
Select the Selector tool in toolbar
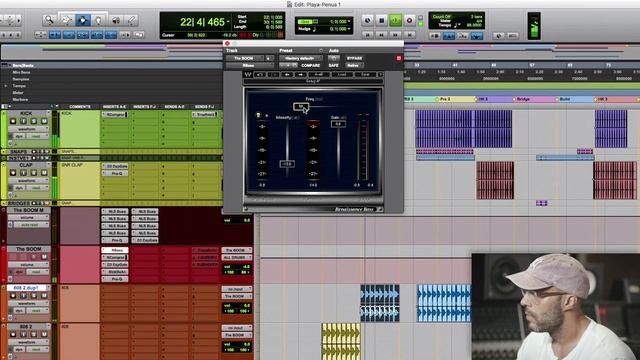click(x=83, y=20)
